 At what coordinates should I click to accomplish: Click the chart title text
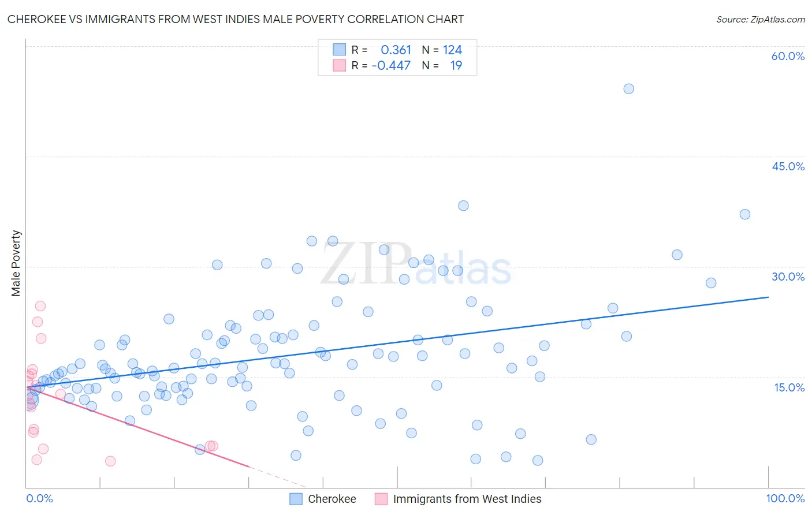(236, 20)
